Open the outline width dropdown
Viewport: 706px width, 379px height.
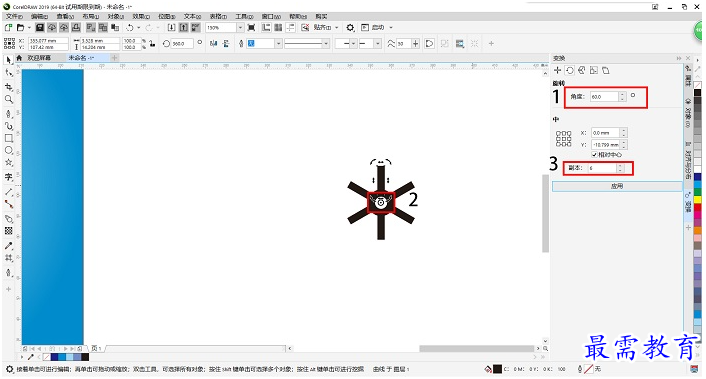pyautogui.click(x=279, y=44)
